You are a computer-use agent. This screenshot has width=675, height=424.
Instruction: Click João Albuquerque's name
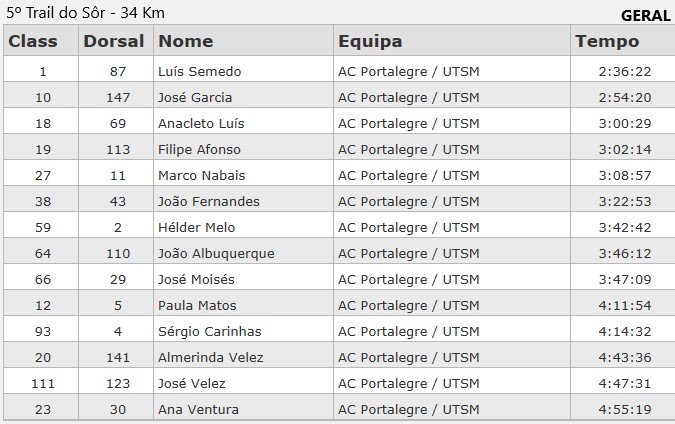(x=216, y=253)
